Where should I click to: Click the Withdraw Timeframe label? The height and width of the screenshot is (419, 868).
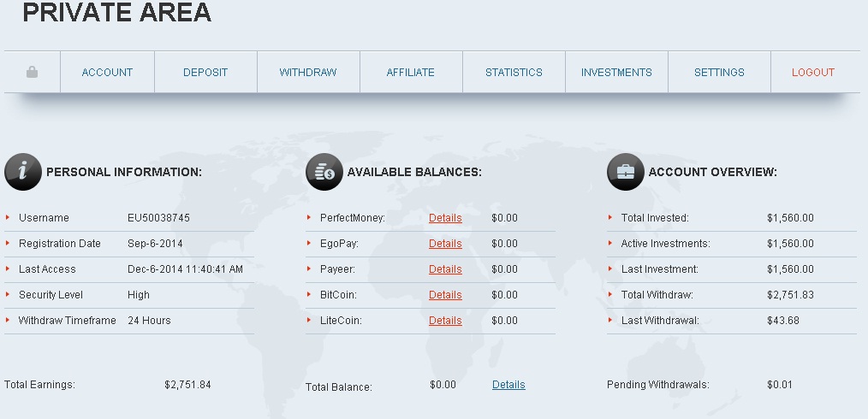coord(67,320)
